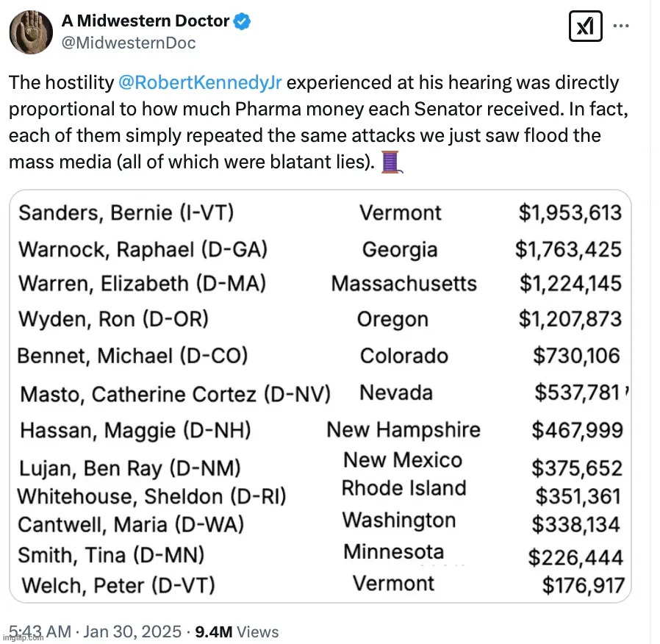Click the $176,917 amount for Welch
Screen dimensions: 660x644
pyautogui.click(x=583, y=585)
